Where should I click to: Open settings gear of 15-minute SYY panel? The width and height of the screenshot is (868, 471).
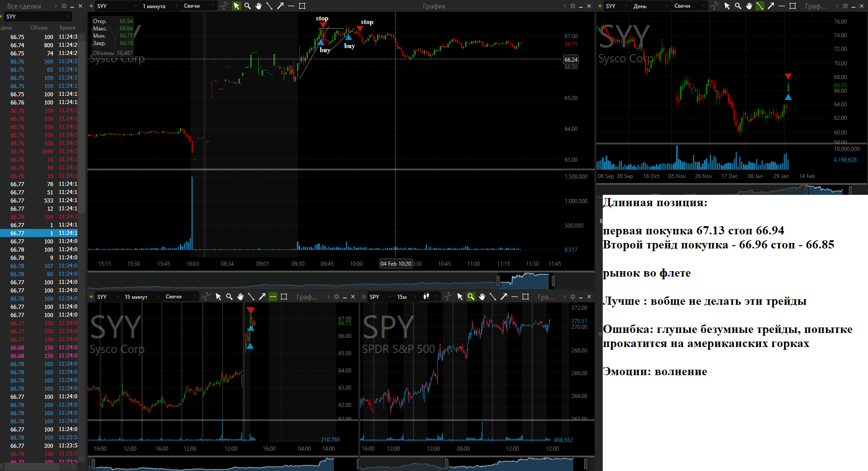click(x=337, y=297)
